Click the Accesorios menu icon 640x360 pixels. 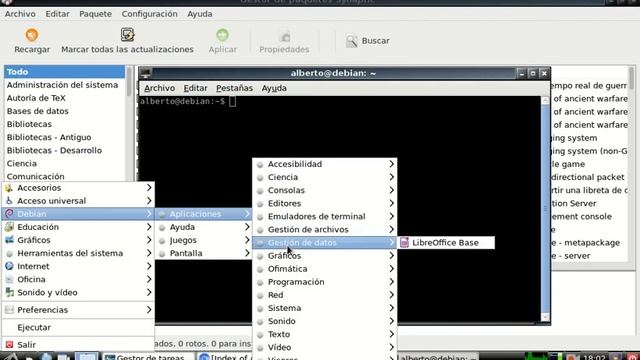tap(9, 188)
